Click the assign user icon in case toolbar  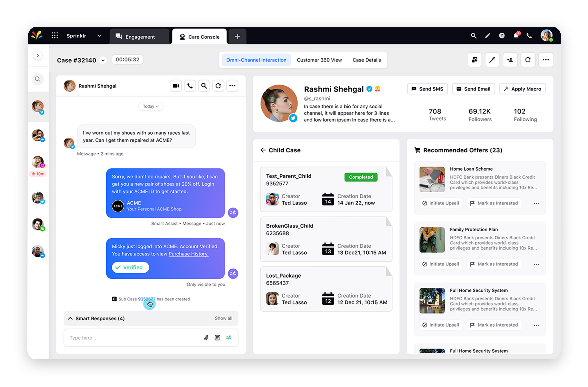tap(510, 60)
